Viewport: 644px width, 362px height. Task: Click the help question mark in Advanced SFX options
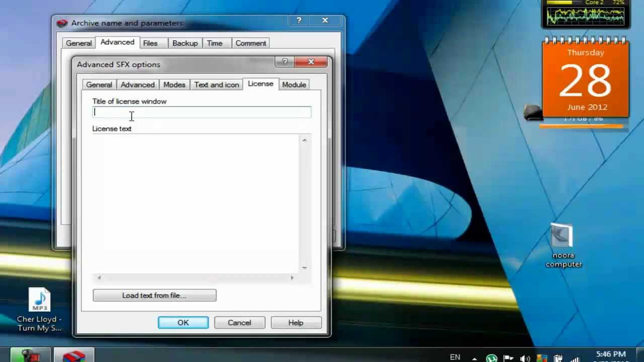coord(285,62)
